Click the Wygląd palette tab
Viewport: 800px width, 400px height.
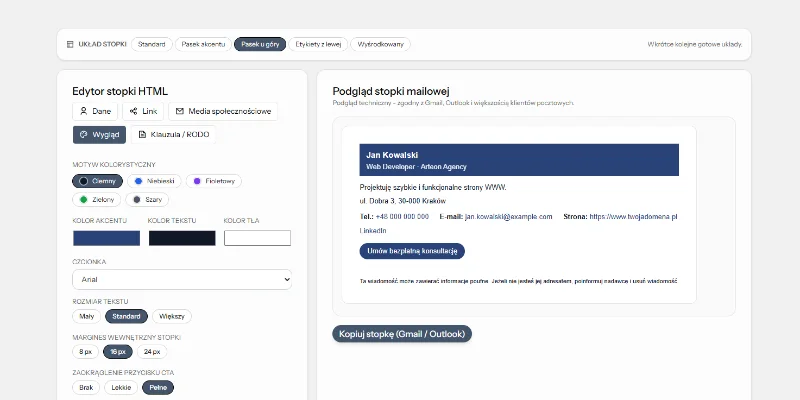tap(99, 134)
